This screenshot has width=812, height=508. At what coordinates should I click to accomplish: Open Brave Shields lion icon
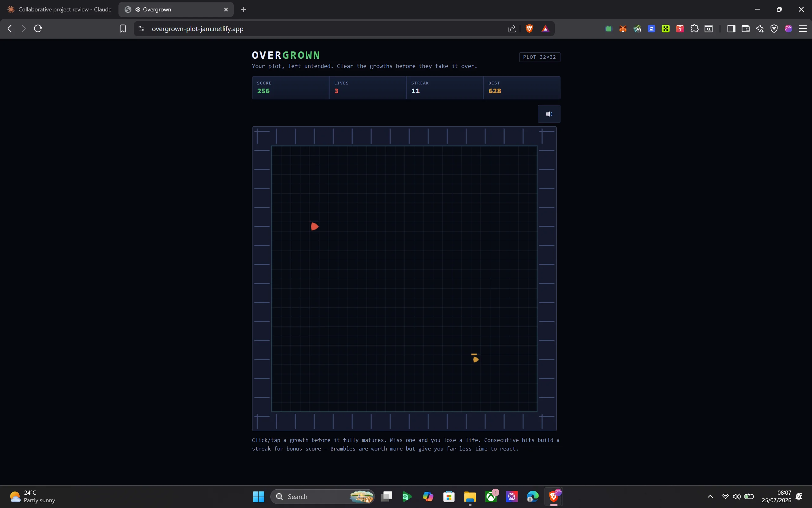tap(529, 29)
